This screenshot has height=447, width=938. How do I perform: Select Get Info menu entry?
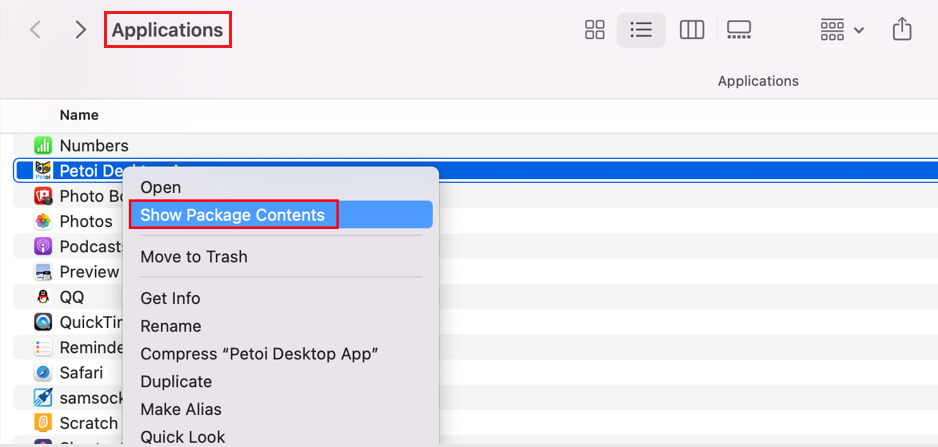pos(170,298)
